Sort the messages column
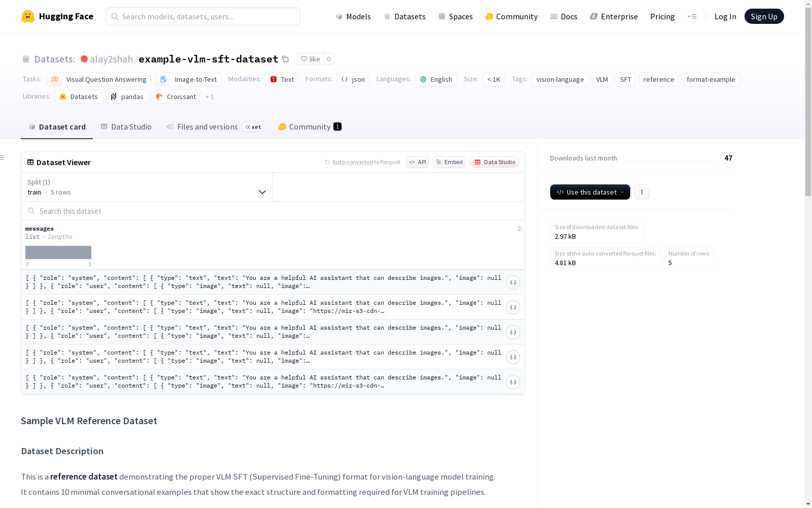This screenshot has width=812, height=508. pyautogui.click(x=519, y=229)
